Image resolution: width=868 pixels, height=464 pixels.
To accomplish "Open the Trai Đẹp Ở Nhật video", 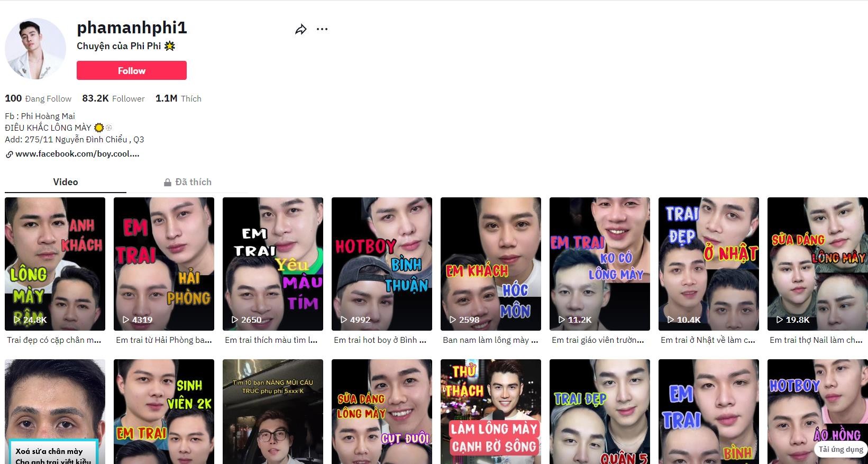I will tap(709, 263).
